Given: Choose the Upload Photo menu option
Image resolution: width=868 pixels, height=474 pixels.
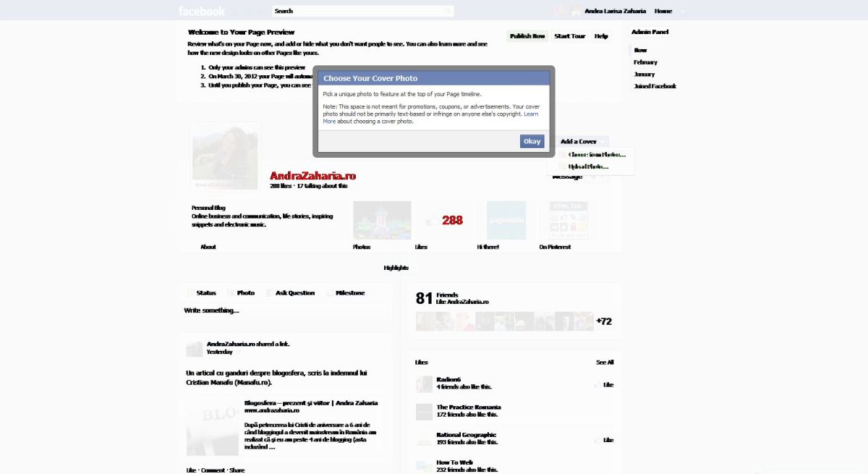Looking at the screenshot, I should pos(588,166).
